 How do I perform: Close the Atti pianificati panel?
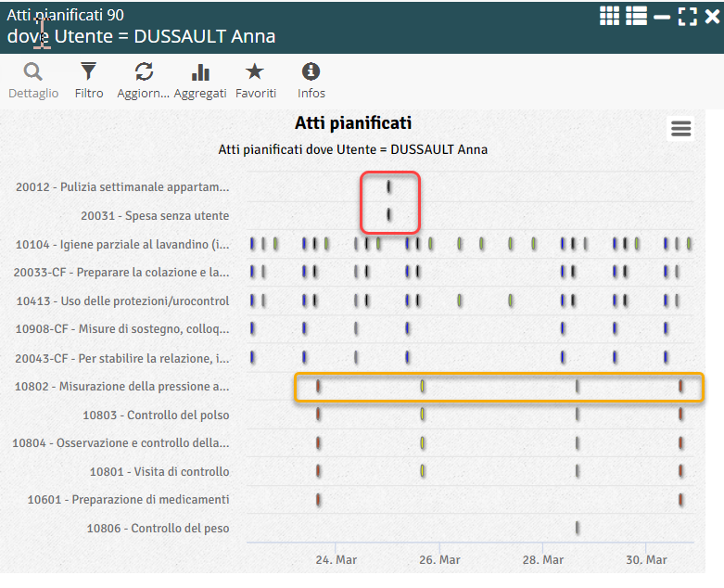[711, 16]
